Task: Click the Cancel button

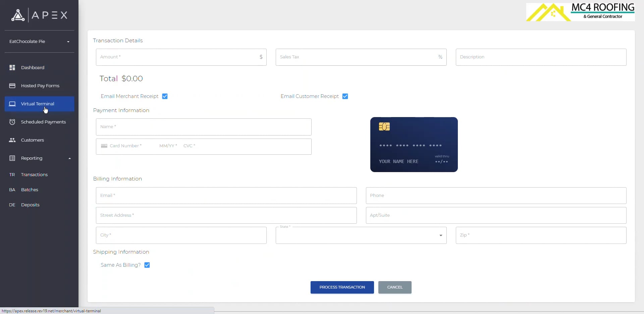Action: coord(394,287)
